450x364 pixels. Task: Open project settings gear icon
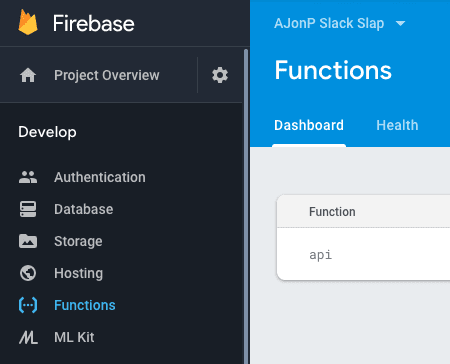pos(220,75)
